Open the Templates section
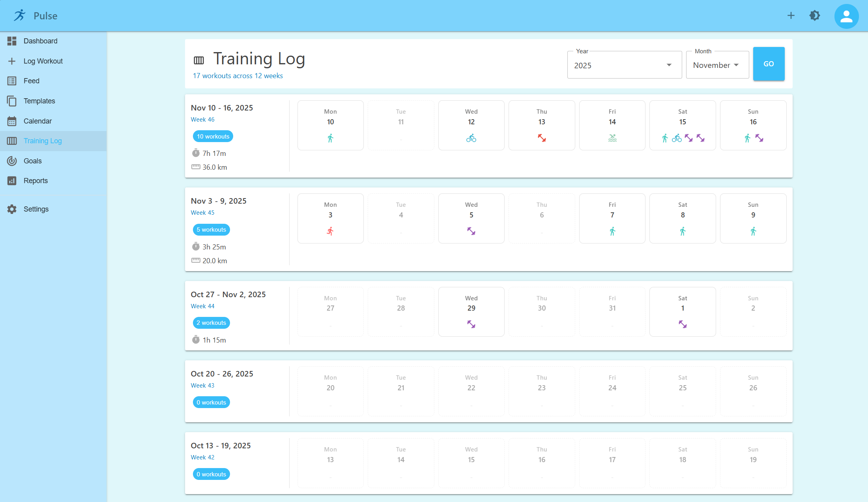This screenshot has width=868, height=502. tap(38, 101)
